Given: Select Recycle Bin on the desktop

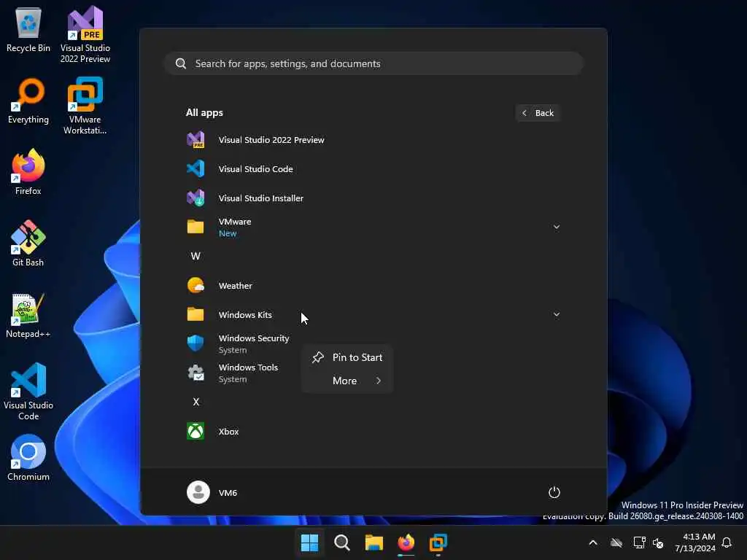Looking at the screenshot, I should coord(28,31).
